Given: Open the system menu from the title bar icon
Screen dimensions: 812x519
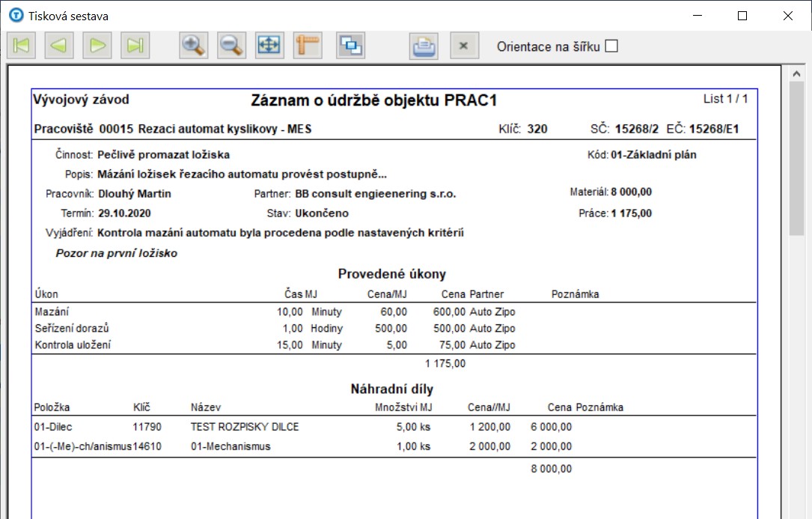Looking at the screenshot, I should point(15,15).
